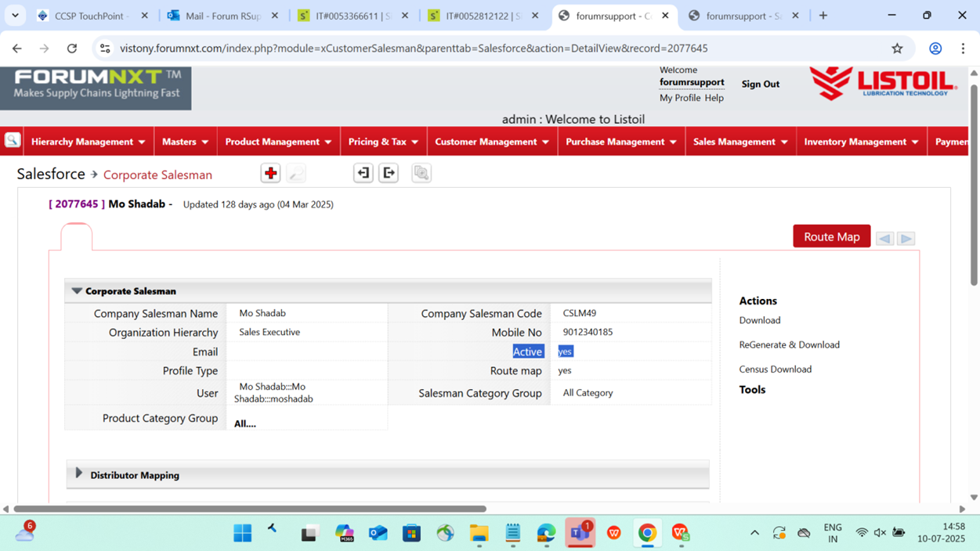Open Outlook from taskbar

(378, 533)
